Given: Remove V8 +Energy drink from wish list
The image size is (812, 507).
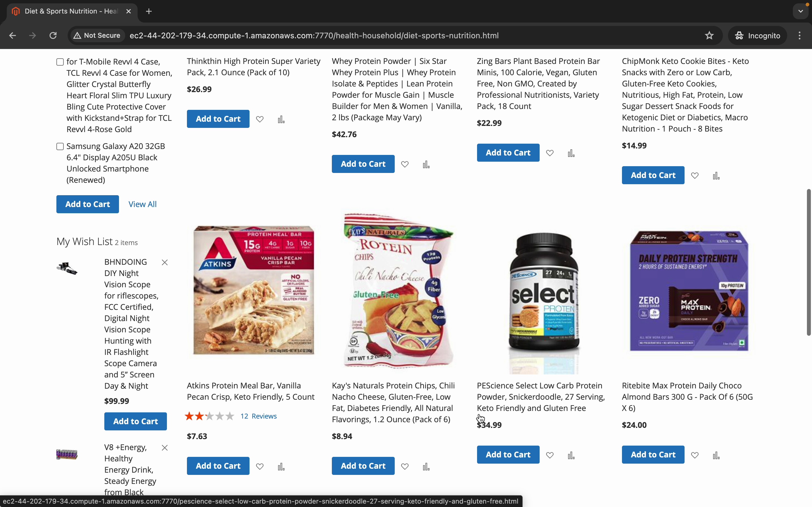Looking at the screenshot, I should click(165, 448).
